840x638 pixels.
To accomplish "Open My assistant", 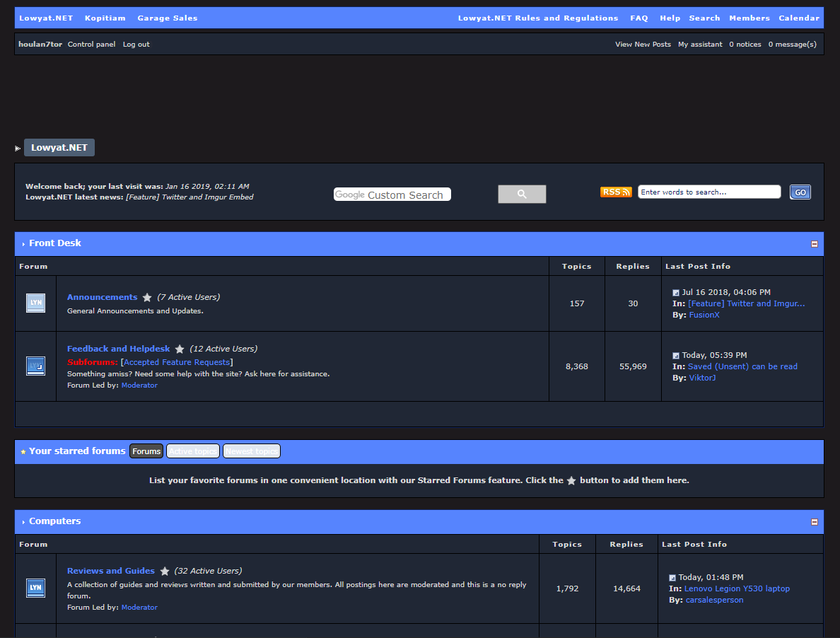I will pyautogui.click(x=700, y=45).
